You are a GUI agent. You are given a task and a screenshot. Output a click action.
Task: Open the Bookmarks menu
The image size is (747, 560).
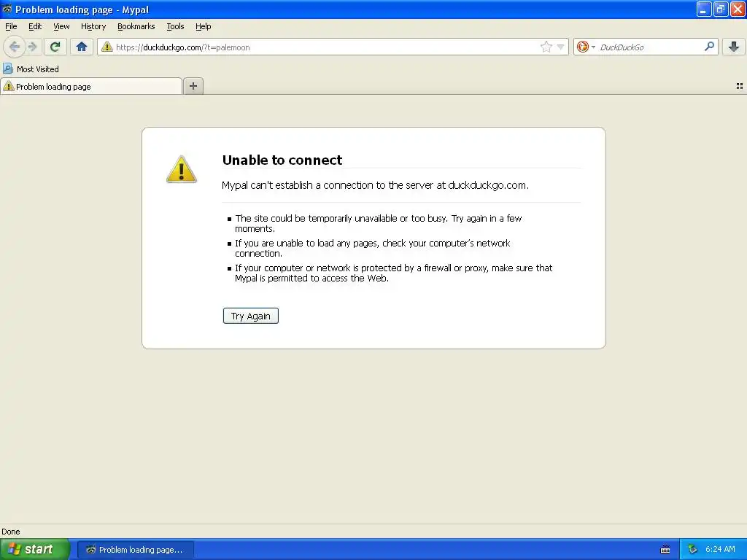click(136, 26)
